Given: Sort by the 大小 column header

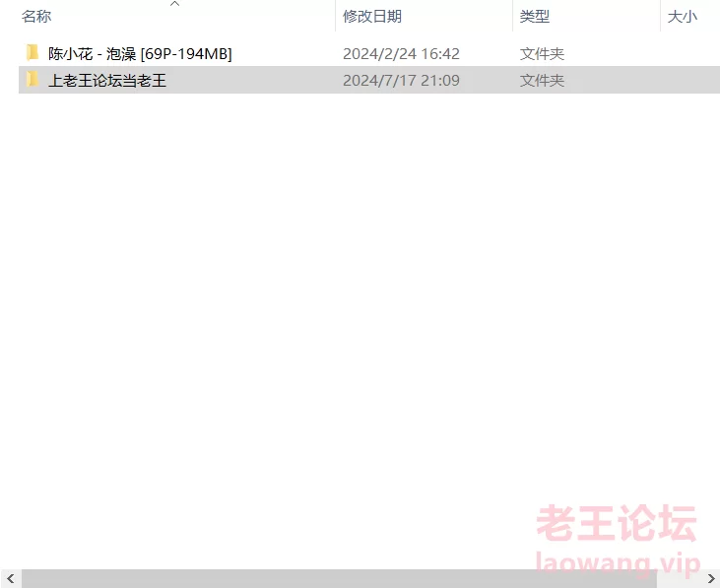Looking at the screenshot, I should point(683,17).
